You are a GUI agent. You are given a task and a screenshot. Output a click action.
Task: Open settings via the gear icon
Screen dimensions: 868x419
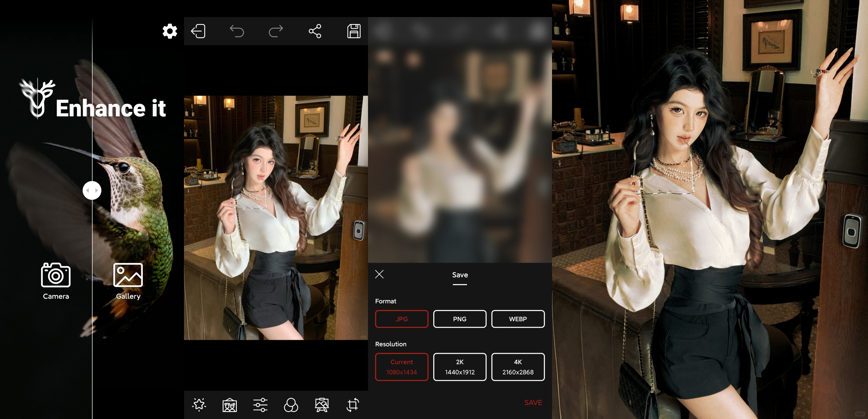pos(170,31)
